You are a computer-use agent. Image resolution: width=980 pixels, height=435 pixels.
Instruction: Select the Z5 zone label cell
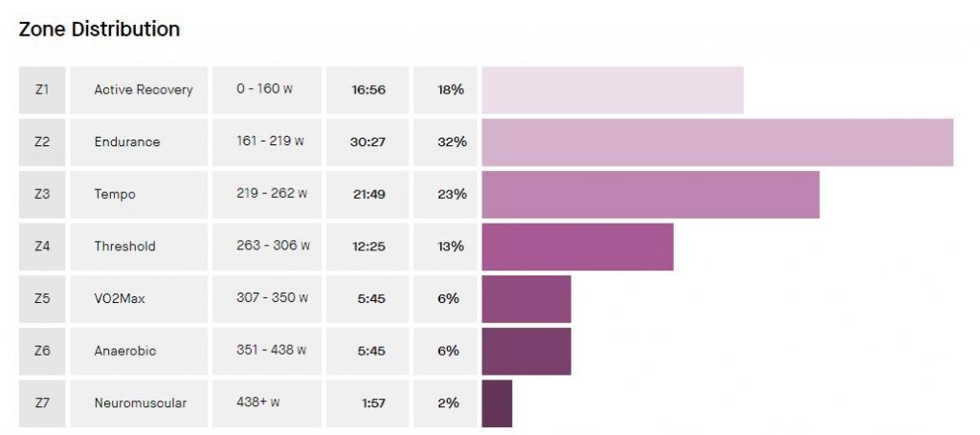pos(42,298)
